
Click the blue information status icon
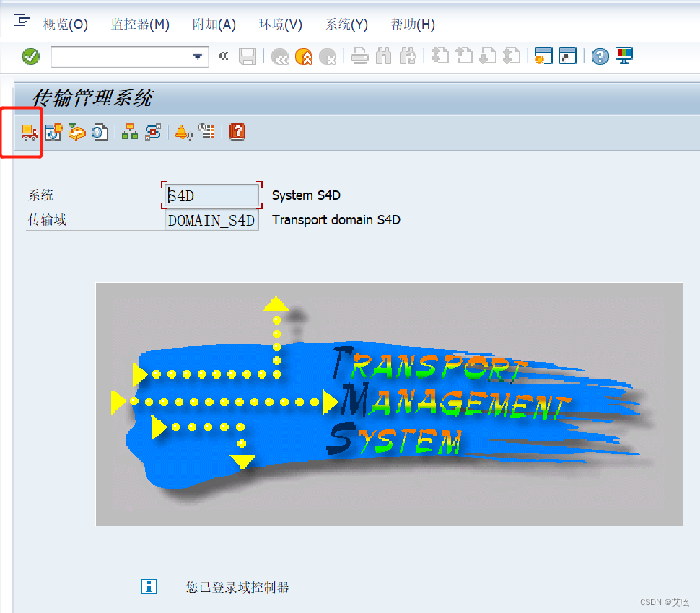coord(149,587)
